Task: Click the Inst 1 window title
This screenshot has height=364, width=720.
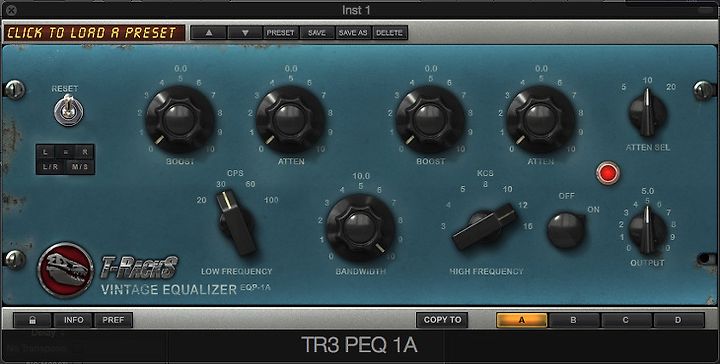Action: pyautogui.click(x=356, y=10)
